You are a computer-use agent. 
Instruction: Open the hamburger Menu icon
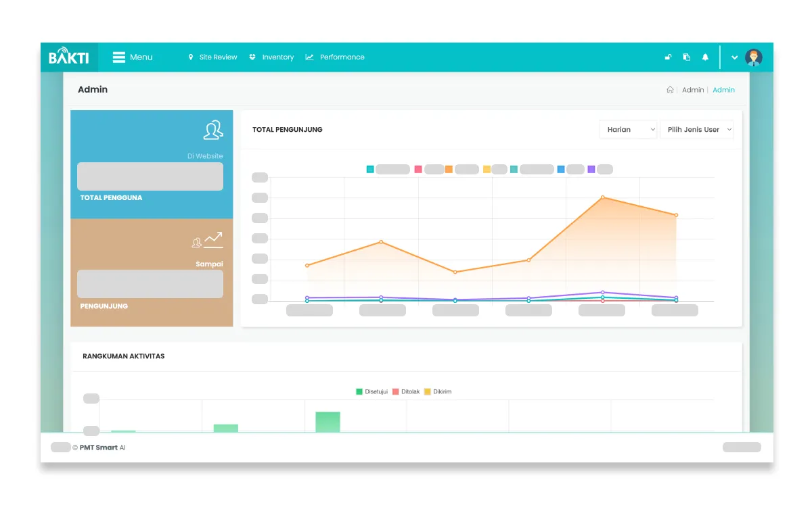pos(119,57)
